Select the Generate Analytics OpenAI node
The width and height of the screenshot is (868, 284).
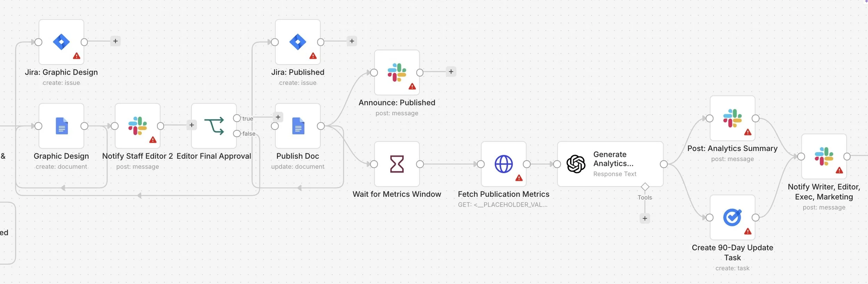[610, 164]
